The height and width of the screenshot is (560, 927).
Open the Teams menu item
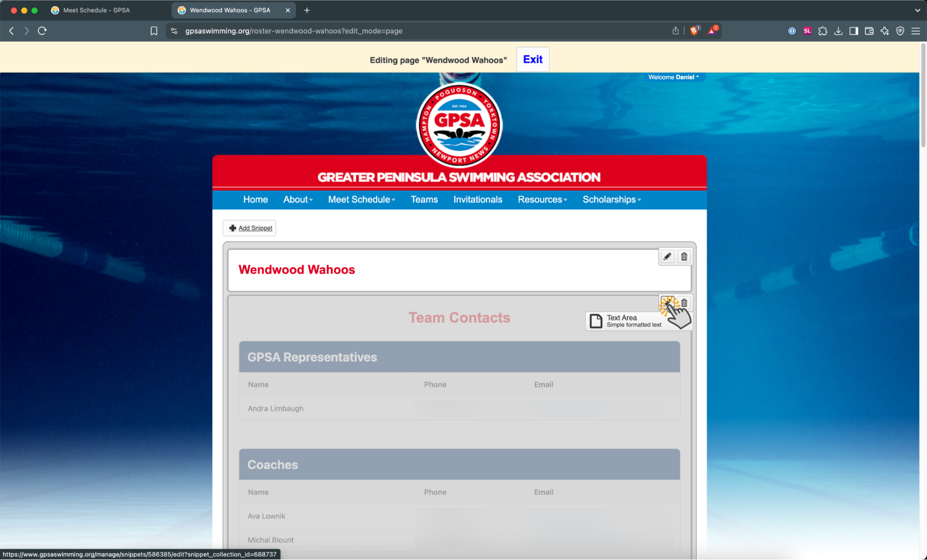[x=424, y=199]
